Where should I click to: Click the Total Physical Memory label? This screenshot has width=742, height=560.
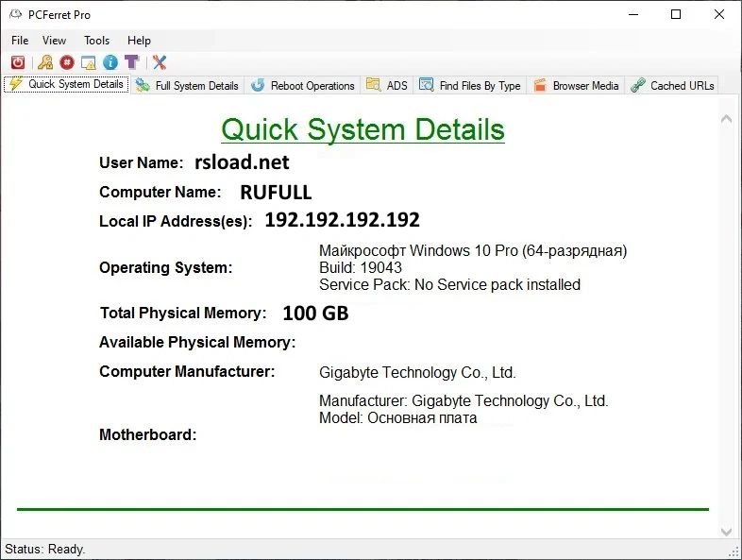(x=183, y=314)
